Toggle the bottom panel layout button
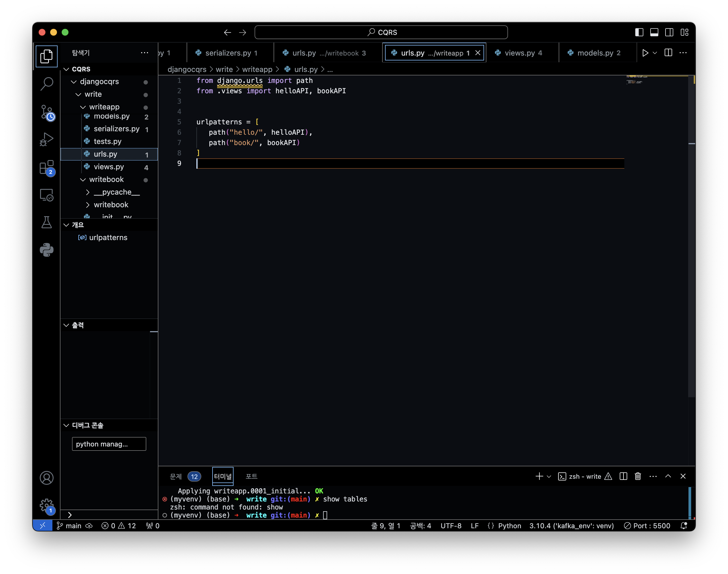This screenshot has height=574, width=728. coord(654,32)
